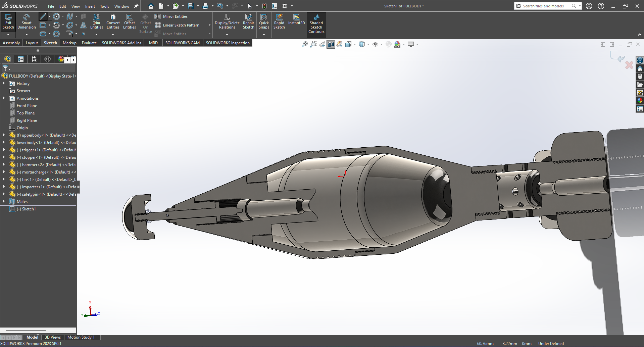This screenshot has width=644, height=347.
Task: Open DisplayManager color ball tab
Action: pos(61,59)
